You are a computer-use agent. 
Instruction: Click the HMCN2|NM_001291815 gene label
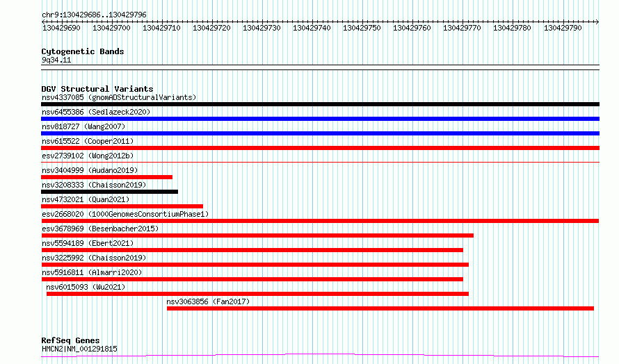(x=79, y=349)
